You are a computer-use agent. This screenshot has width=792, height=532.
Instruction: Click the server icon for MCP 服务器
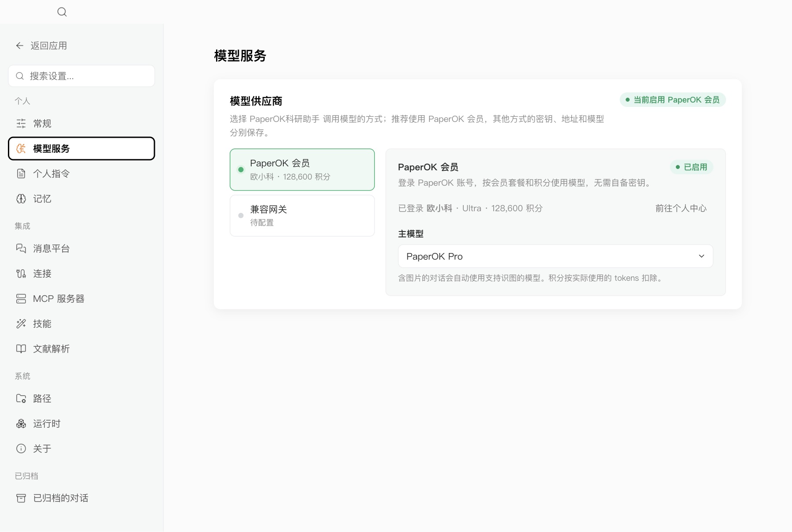pos(21,299)
